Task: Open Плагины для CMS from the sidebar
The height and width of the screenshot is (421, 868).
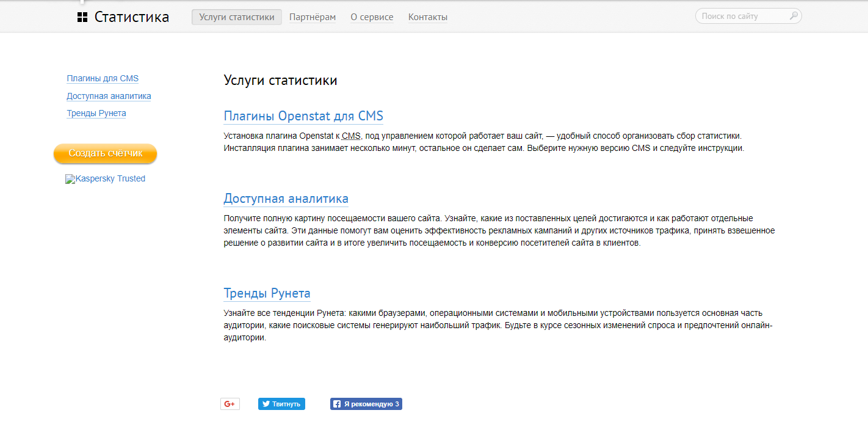Action: pos(102,78)
